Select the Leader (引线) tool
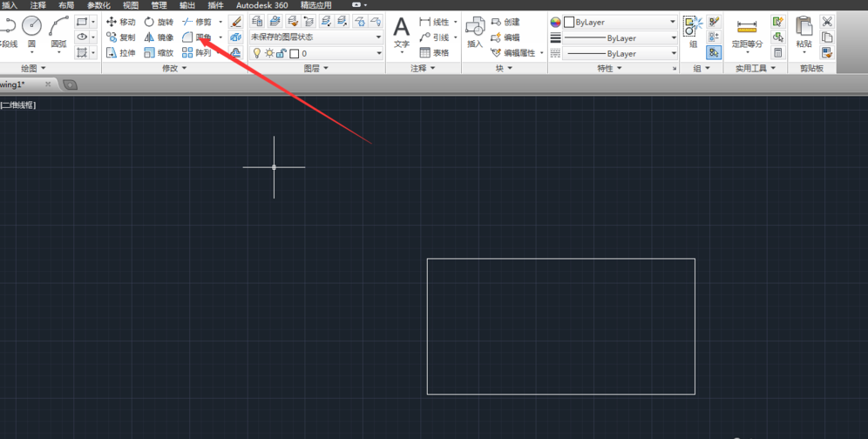 [435, 37]
